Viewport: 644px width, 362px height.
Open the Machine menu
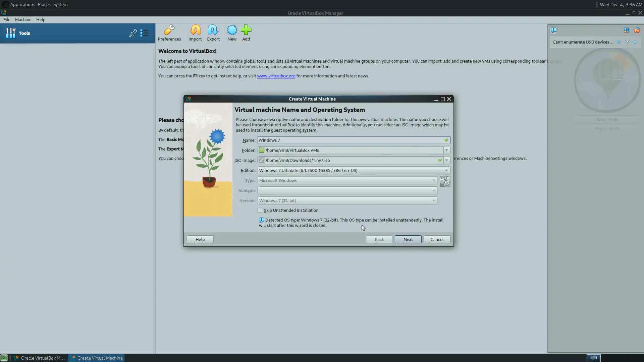pos(23,19)
